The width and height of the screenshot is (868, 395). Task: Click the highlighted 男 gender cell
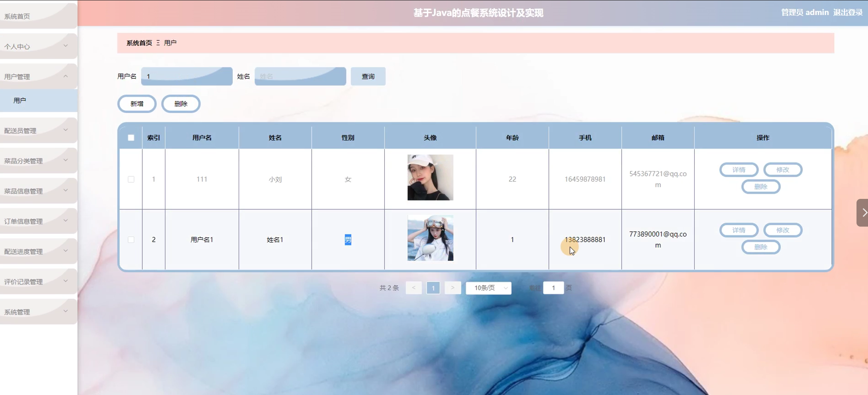[348, 240]
